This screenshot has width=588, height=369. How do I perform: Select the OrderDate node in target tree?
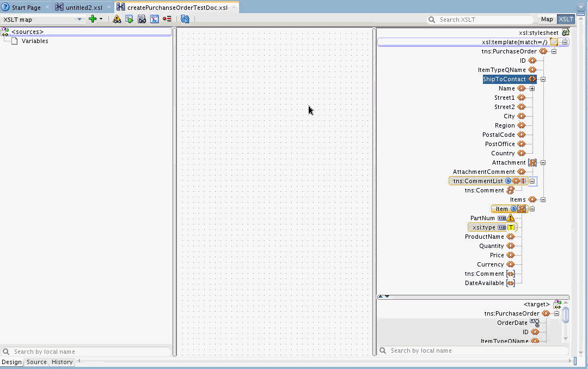[x=512, y=323]
